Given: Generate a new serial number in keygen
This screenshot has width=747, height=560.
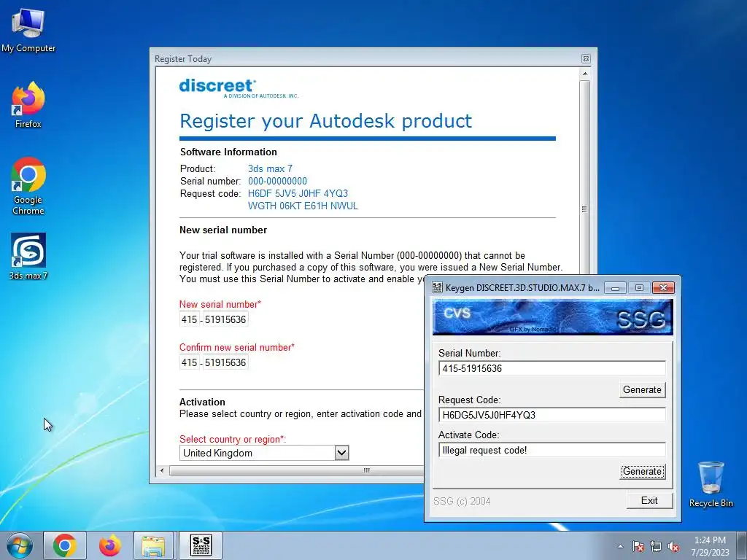Looking at the screenshot, I should (x=642, y=389).
